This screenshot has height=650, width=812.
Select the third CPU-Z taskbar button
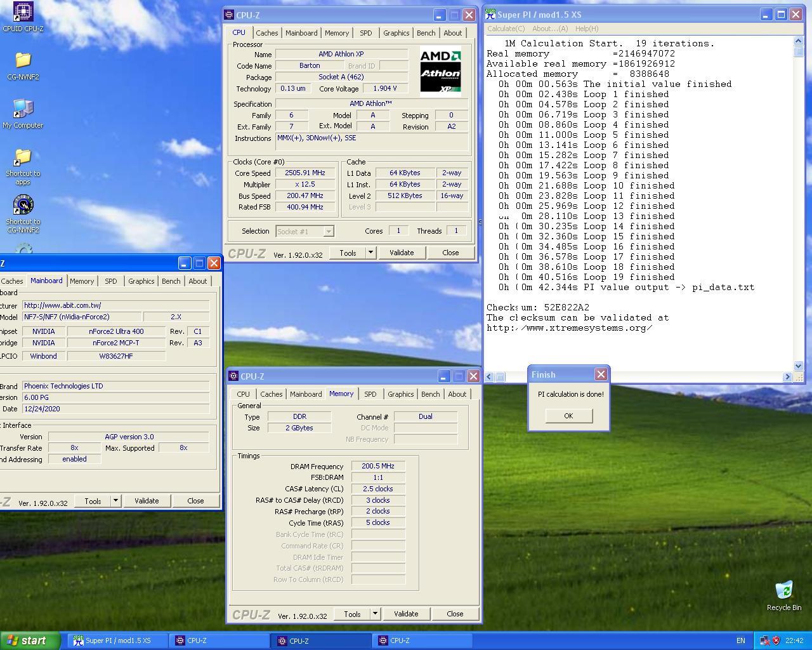pos(422,640)
